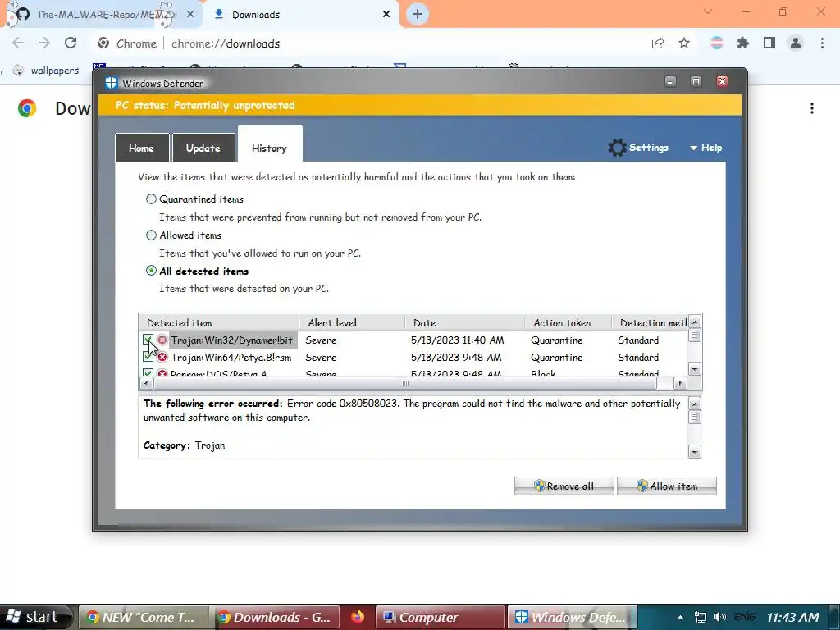This screenshot has width=840, height=630.
Task: Close the Downloads browser tab
Action: [386, 15]
